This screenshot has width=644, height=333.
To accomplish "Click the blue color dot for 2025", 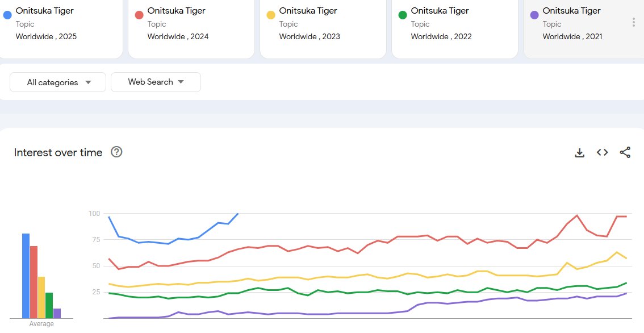I will 7,15.
